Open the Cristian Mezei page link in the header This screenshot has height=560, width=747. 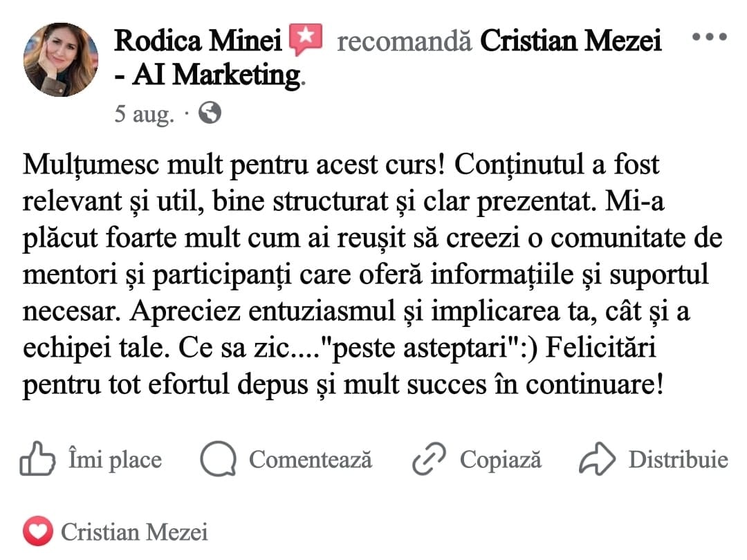click(x=570, y=41)
